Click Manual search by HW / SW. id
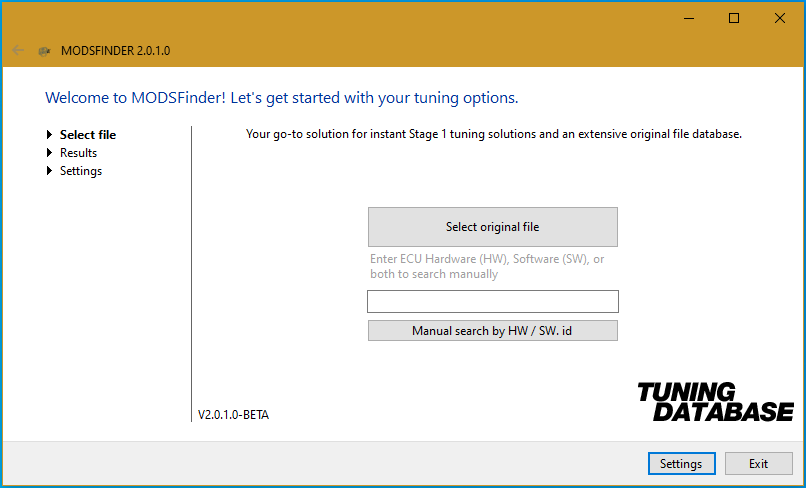 pyautogui.click(x=492, y=331)
